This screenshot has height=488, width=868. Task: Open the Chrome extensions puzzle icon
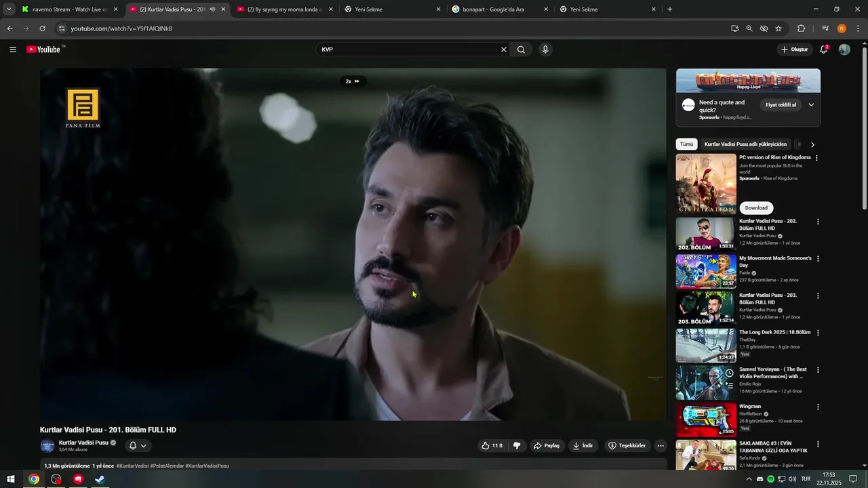801,28
